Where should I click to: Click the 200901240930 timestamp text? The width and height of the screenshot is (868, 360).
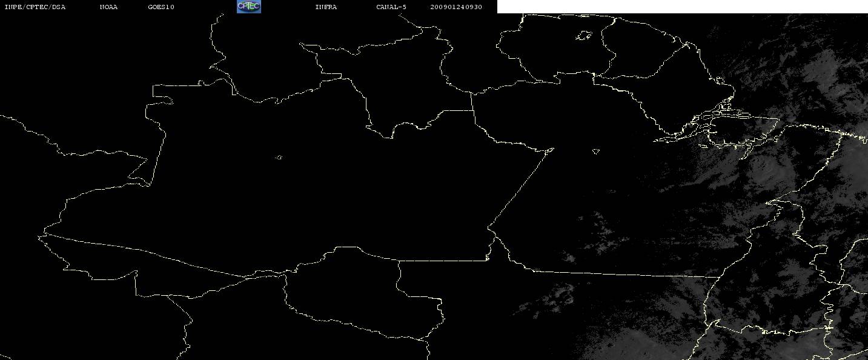(456, 7)
